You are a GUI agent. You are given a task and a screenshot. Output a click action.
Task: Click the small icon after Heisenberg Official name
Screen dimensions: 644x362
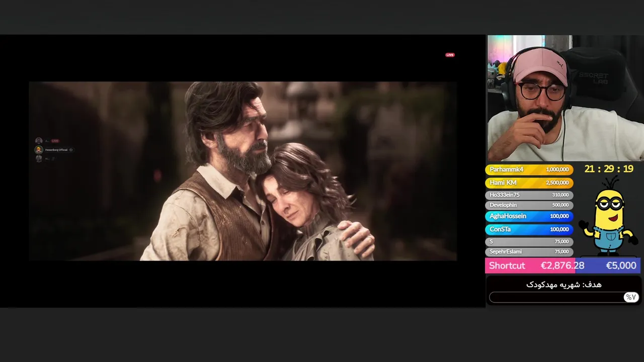point(71,150)
